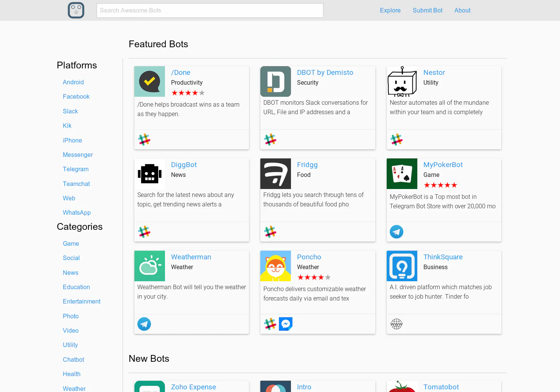Open the /Done bot title link
The height and width of the screenshot is (392, 560).
(180, 72)
